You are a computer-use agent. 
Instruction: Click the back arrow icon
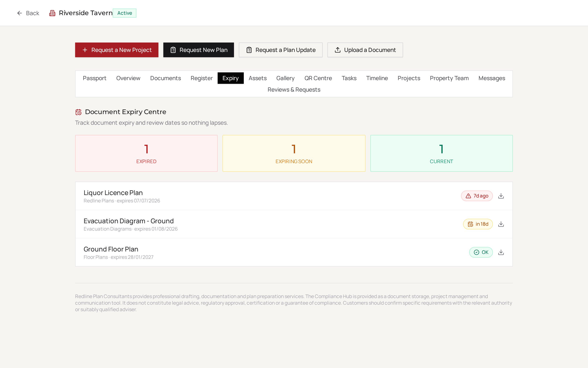coord(19,13)
